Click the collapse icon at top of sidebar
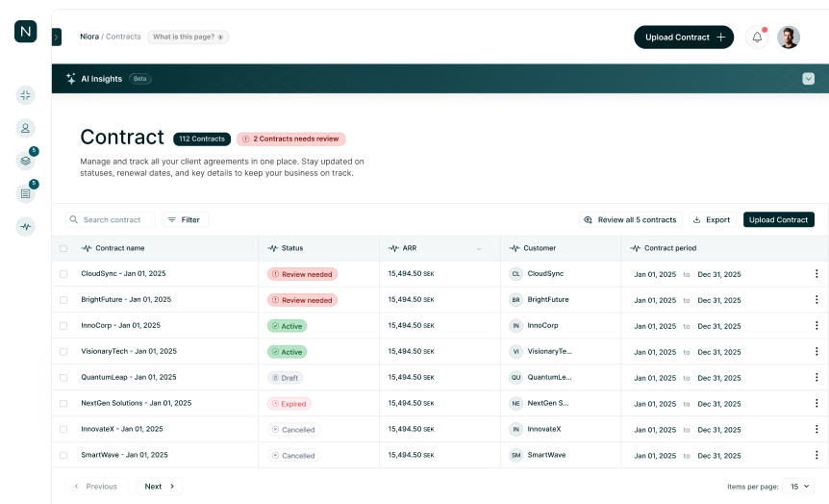Screen dimensions: 829x504 point(26,95)
